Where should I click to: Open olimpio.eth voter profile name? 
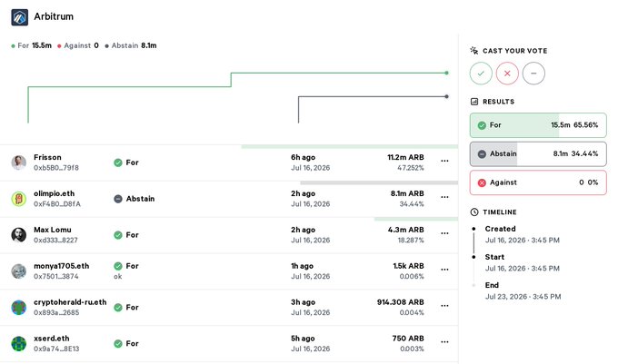click(x=54, y=193)
